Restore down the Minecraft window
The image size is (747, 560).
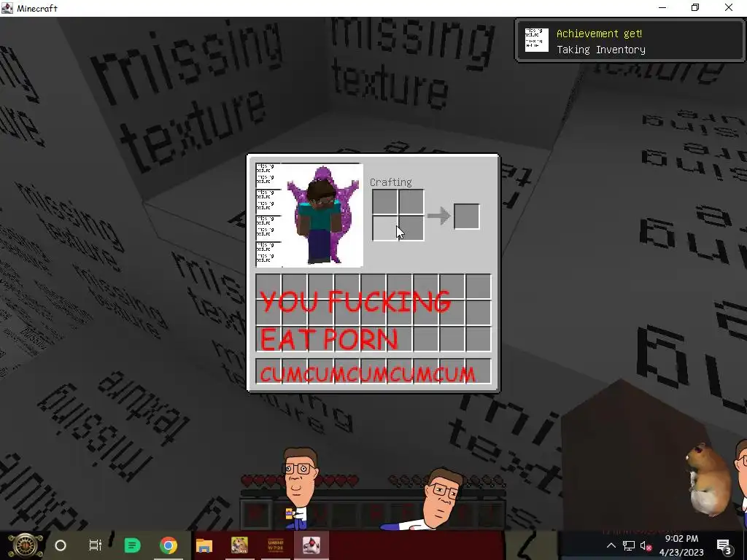pos(695,7)
